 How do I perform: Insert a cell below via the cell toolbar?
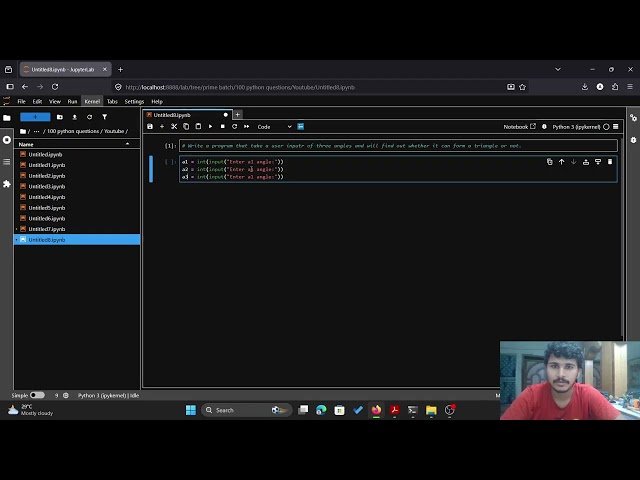coord(598,162)
